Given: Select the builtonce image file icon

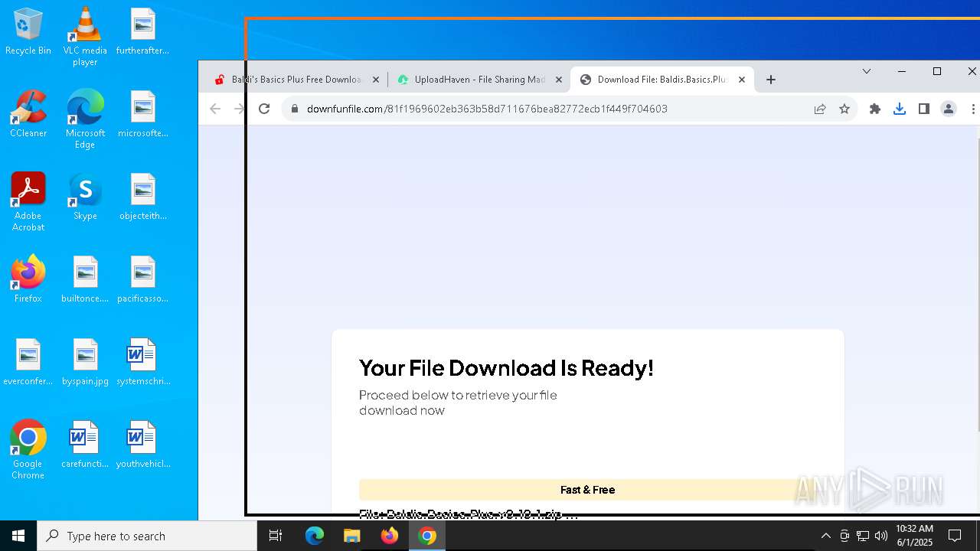Looking at the screenshot, I should [x=85, y=280].
